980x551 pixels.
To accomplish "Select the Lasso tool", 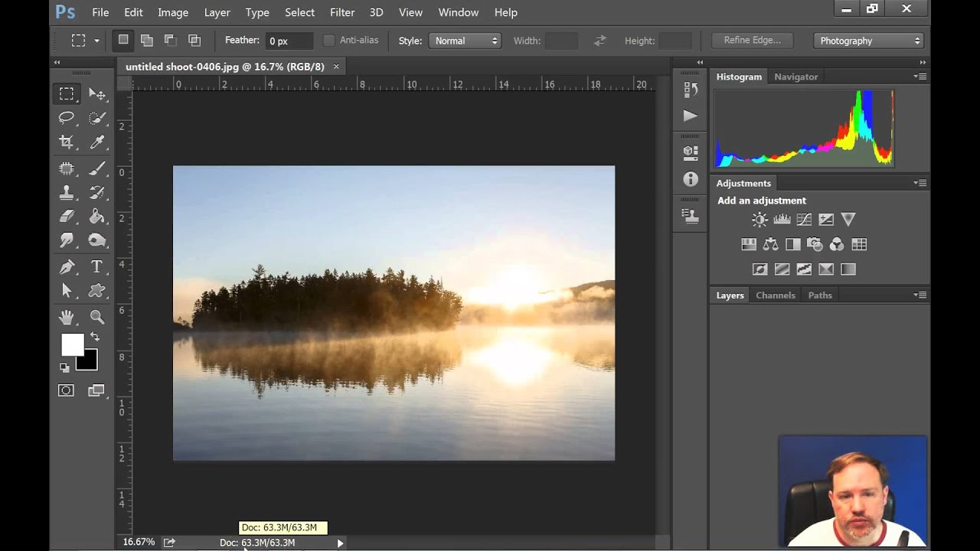I will 67,118.
